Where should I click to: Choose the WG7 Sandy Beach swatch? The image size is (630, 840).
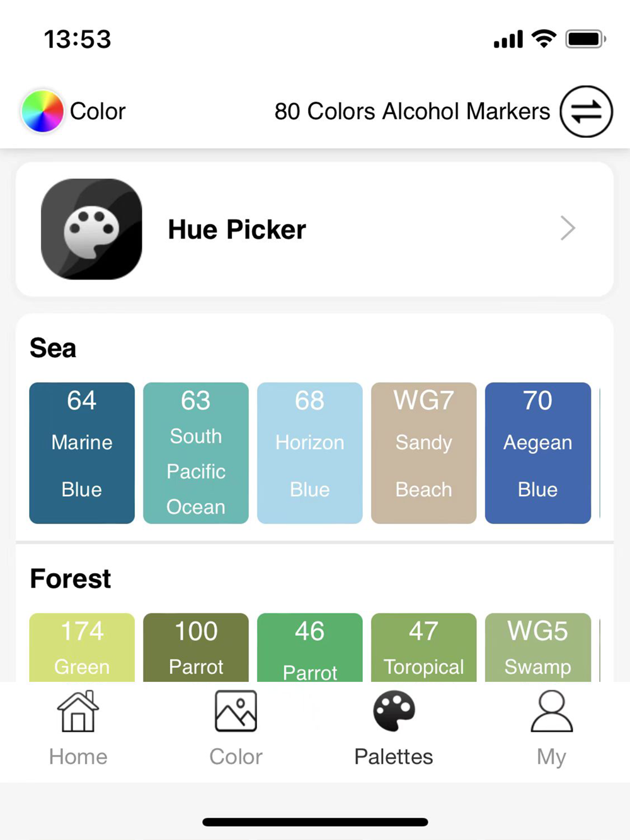423,453
